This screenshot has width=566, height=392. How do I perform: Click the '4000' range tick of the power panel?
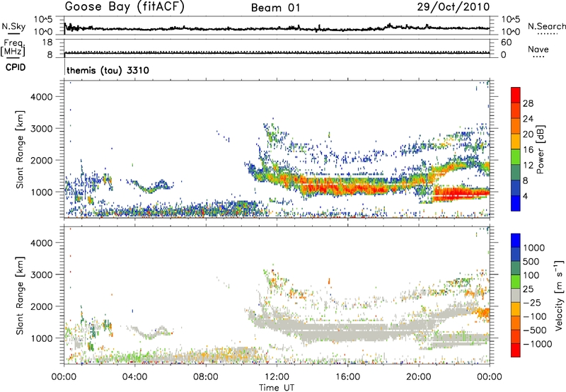click(x=41, y=97)
